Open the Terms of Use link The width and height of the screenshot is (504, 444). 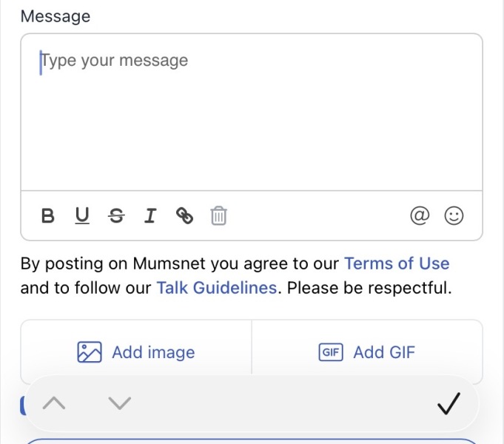(397, 263)
